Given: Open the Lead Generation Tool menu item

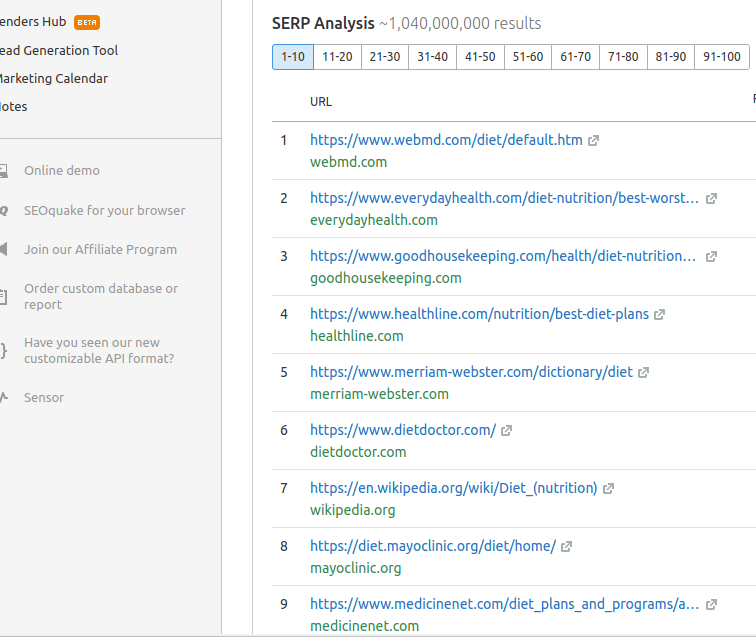Looking at the screenshot, I should (x=58, y=51).
